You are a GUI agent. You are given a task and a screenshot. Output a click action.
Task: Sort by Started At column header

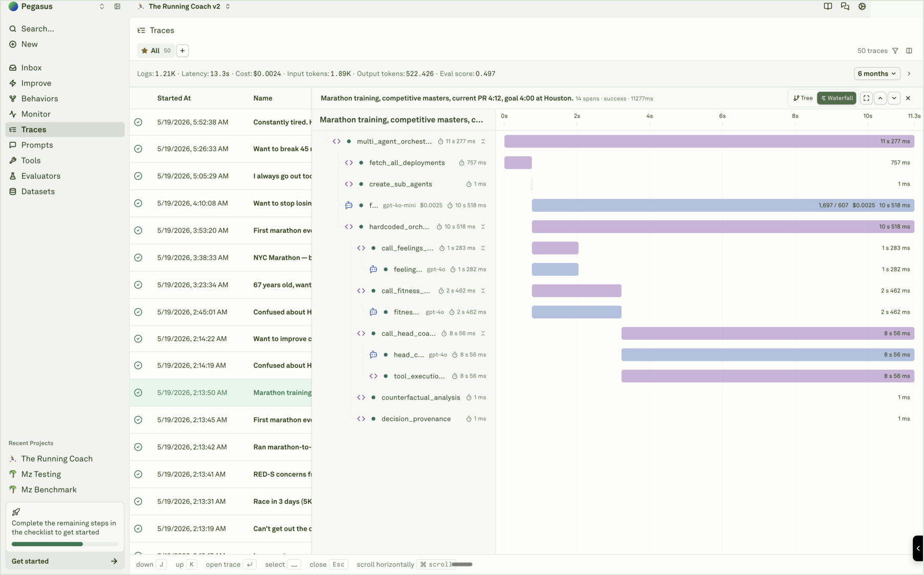[x=174, y=98]
